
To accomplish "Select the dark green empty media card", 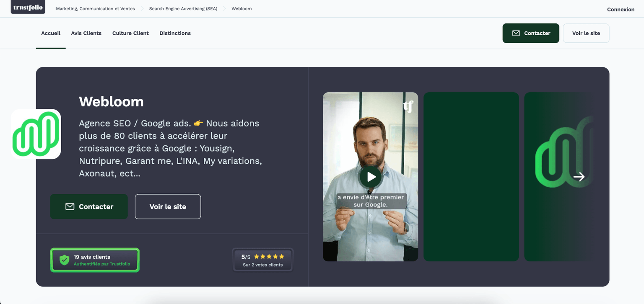I will coord(471,177).
